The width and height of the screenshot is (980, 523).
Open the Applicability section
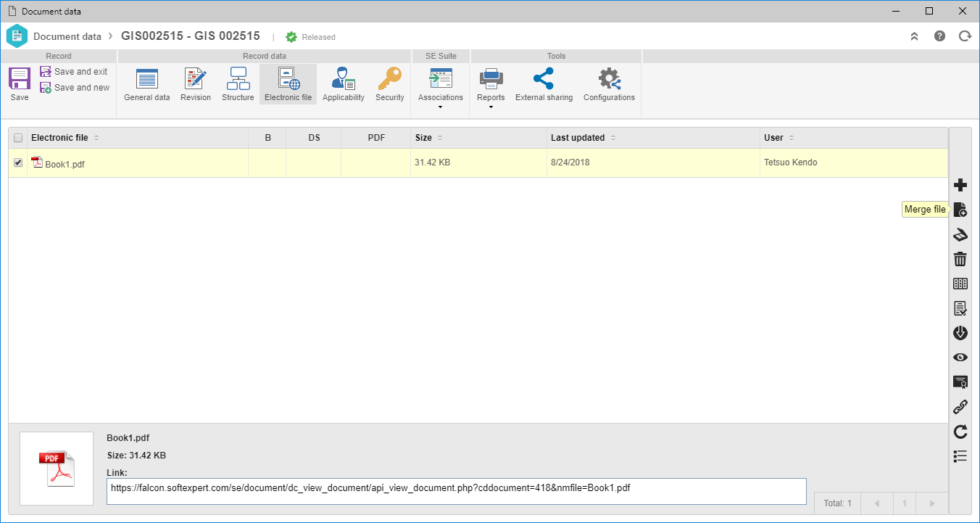[x=344, y=84]
